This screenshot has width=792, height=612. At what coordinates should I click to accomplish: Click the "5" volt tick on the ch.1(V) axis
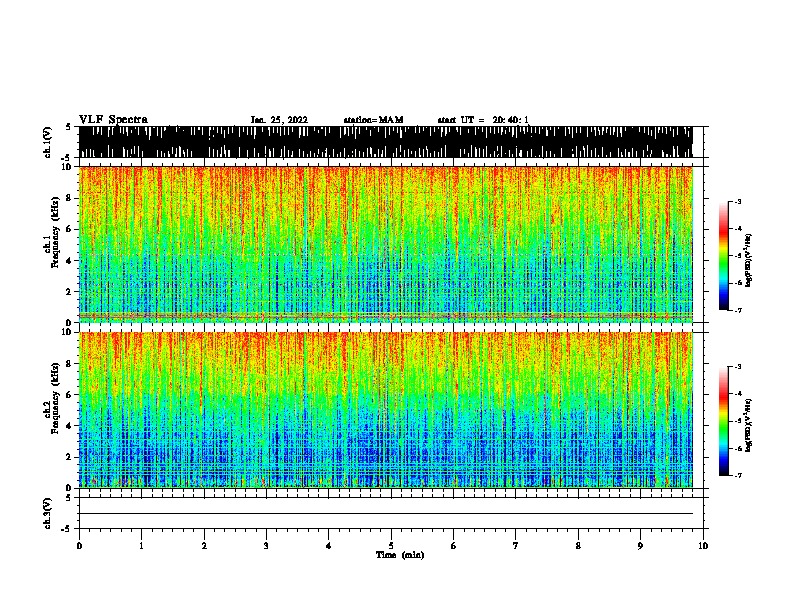point(68,127)
